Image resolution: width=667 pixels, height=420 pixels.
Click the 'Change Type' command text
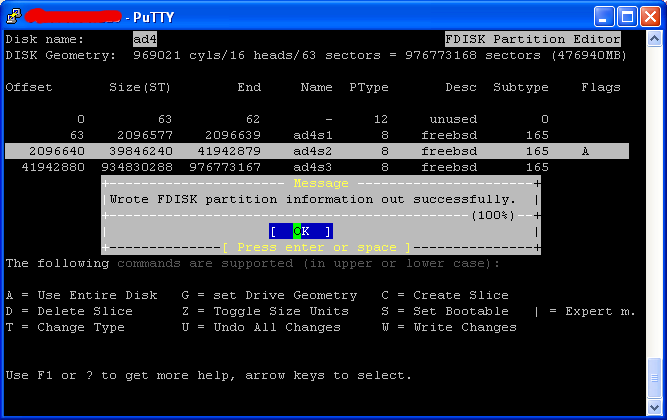[81, 328]
